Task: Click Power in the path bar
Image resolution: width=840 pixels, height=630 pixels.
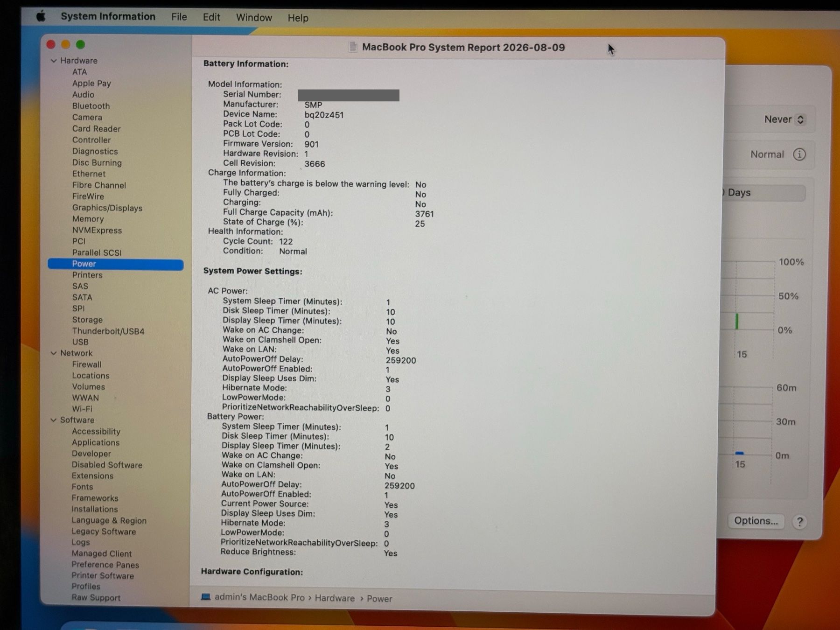Action: tap(379, 598)
